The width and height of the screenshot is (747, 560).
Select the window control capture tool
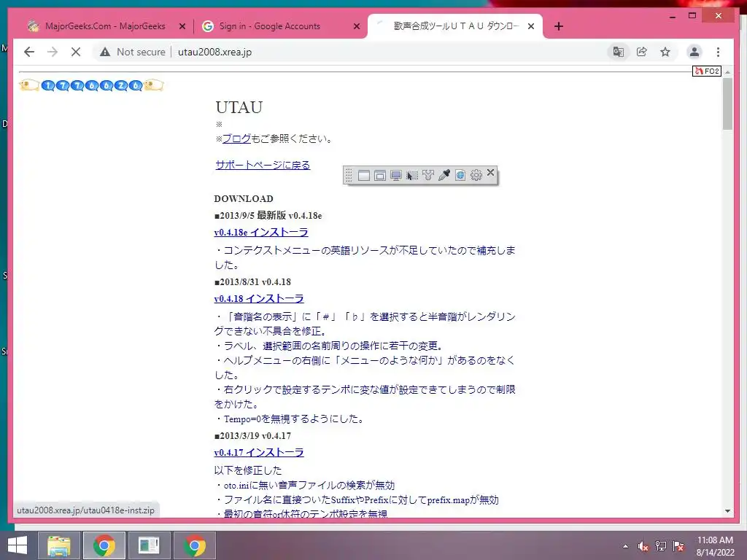click(x=379, y=175)
